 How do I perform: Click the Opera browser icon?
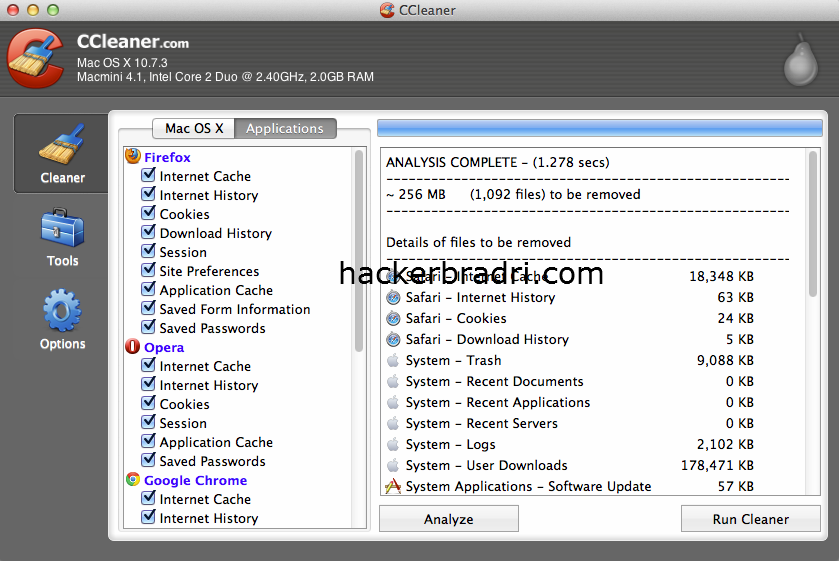[x=133, y=346]
